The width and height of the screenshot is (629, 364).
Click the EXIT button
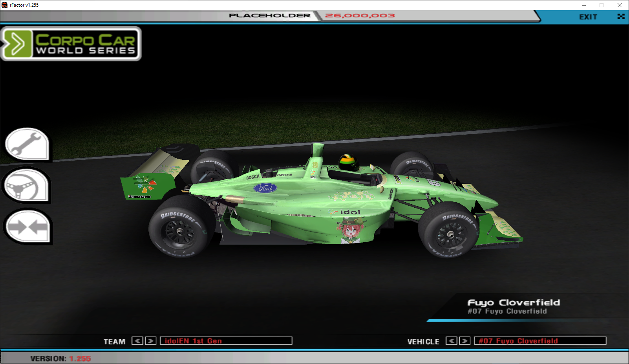588,17
